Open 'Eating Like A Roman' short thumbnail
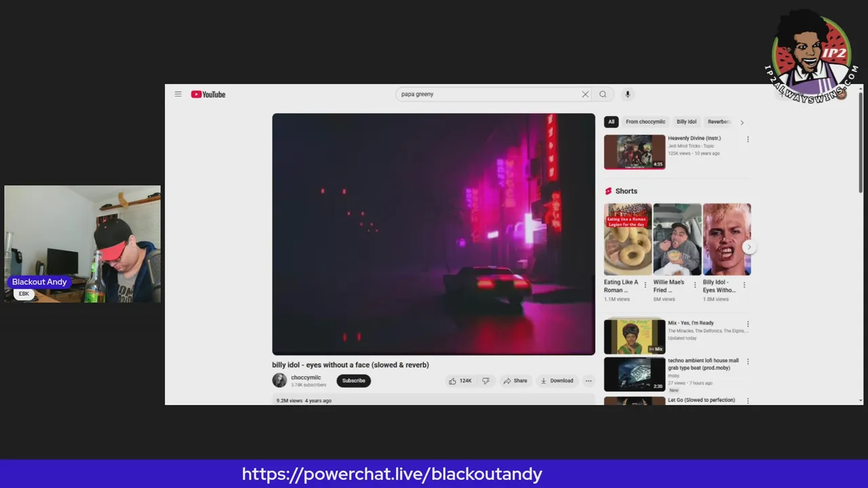Viewport: 868px width, 488px height. [628, 239]
